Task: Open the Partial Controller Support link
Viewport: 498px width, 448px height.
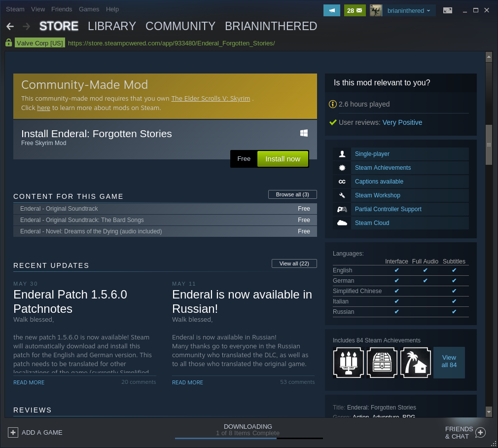Action: click(388, 209)
